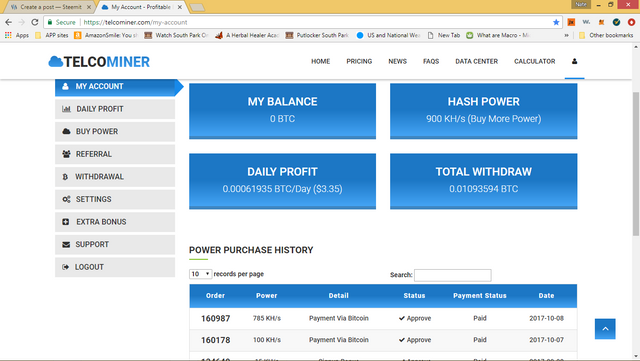Open Referral section in sidebar
The width and height of the screenshot is (640, 361).
coord(115,154)
